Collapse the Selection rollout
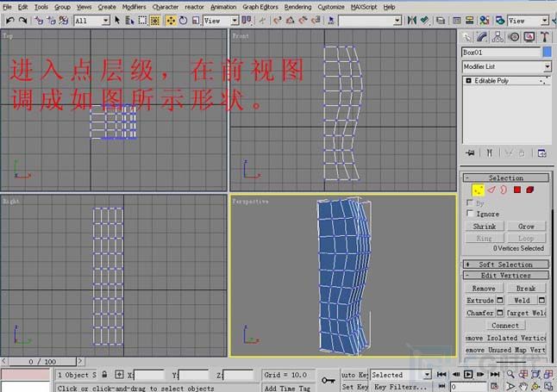This screenshot has height=392, width=557. click(x=506, y=177)
